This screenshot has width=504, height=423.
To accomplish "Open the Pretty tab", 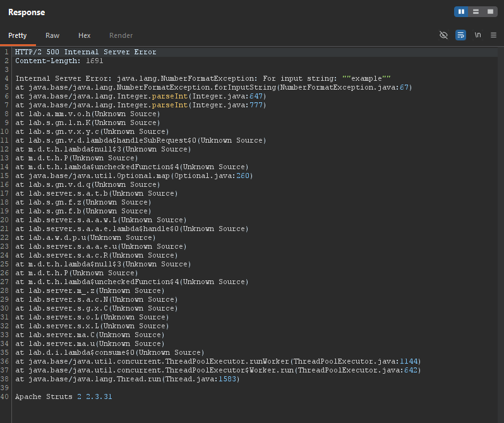I will (x=17, y=35).
